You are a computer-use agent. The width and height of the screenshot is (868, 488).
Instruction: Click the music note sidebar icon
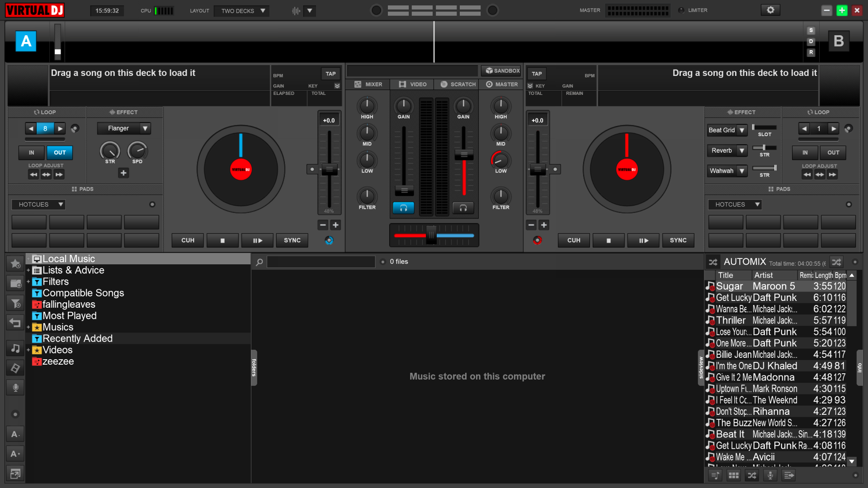point(15,348)
